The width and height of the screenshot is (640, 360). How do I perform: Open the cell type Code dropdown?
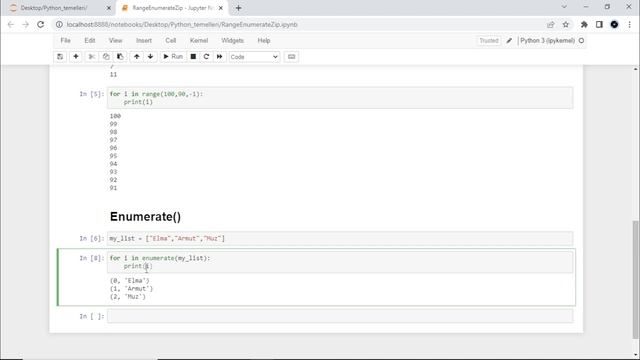(254, 57)
